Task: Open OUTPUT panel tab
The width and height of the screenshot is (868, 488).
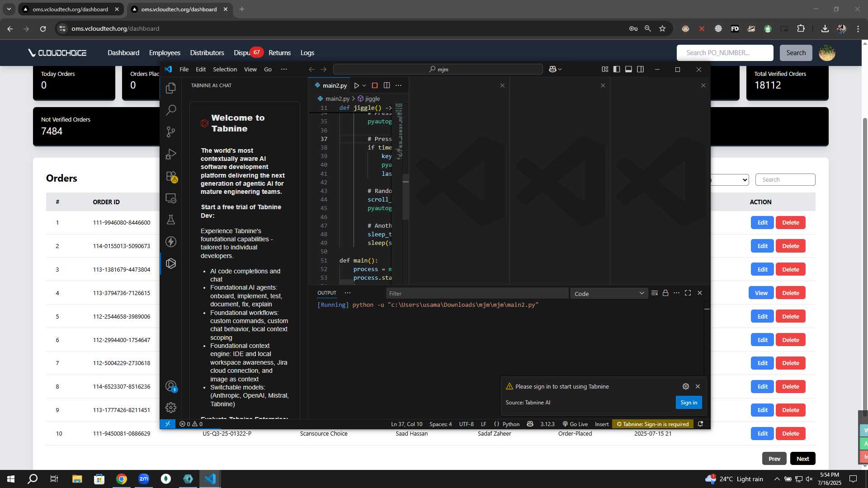Action: [x=326, y=293]
